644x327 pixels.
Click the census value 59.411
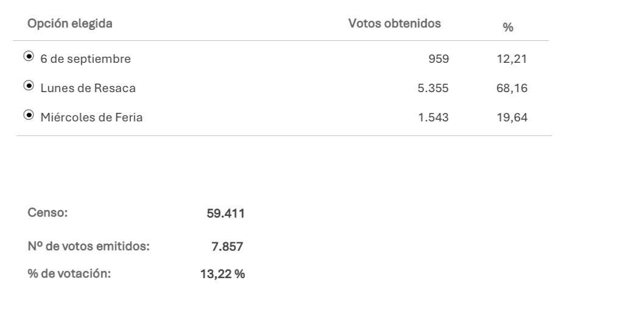pyautogui.click(x=225, y=214)
